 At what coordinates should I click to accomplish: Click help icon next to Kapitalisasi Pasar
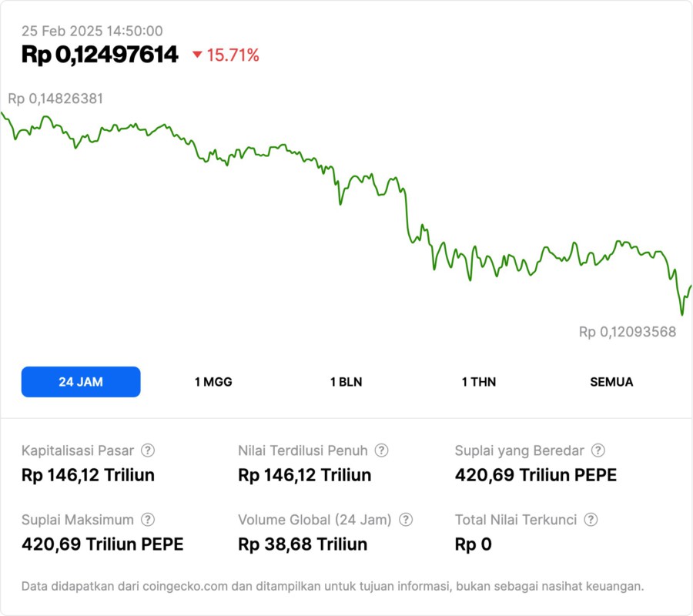148,450
